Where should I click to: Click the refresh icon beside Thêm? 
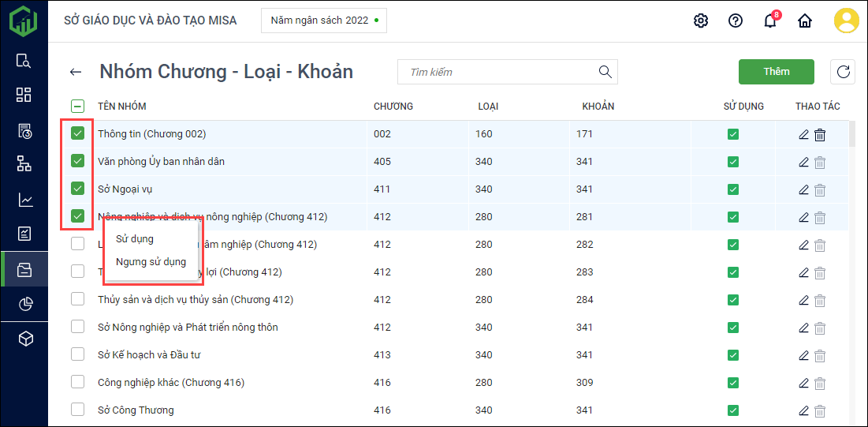pyautogui.click(x=843, y=72)
